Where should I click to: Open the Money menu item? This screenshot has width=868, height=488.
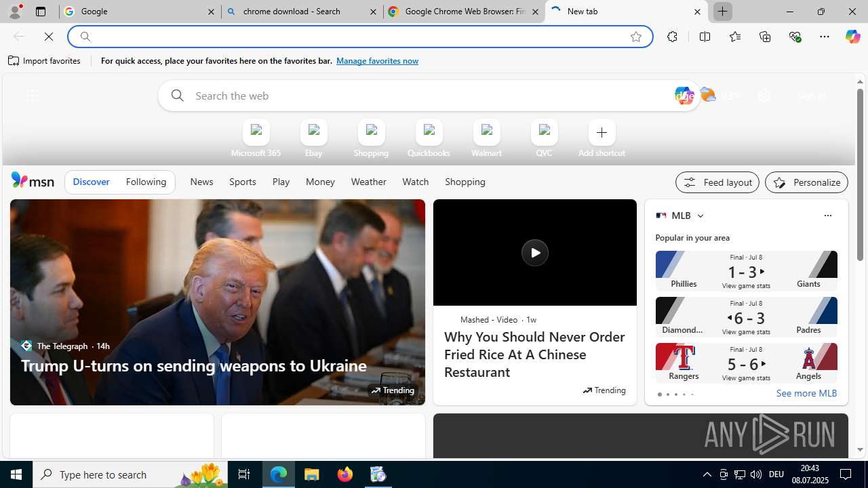pos(320,182)
